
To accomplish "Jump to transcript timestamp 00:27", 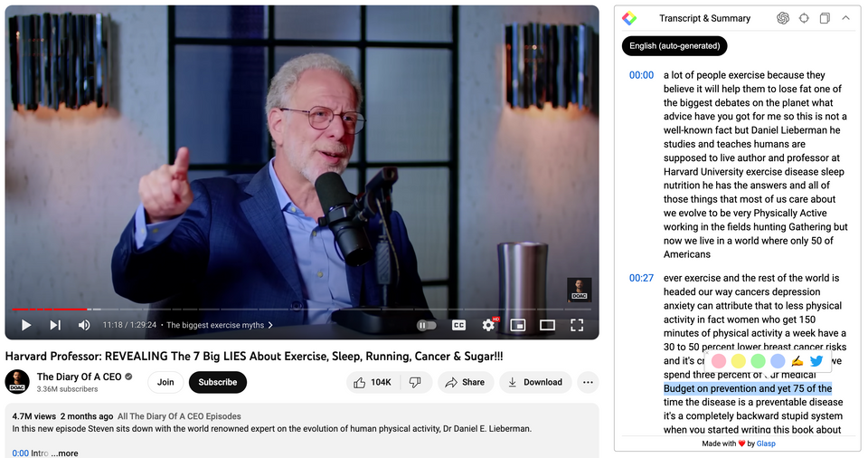I will tap(641, 279).
